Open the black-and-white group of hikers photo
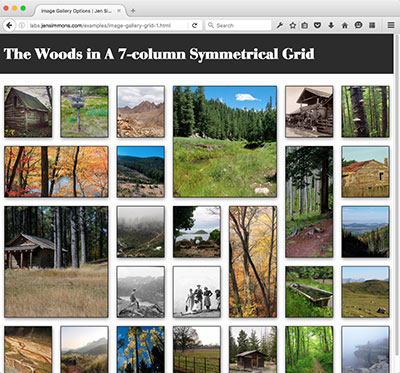This screenshot has height=373, width=400. coord(197,292)
